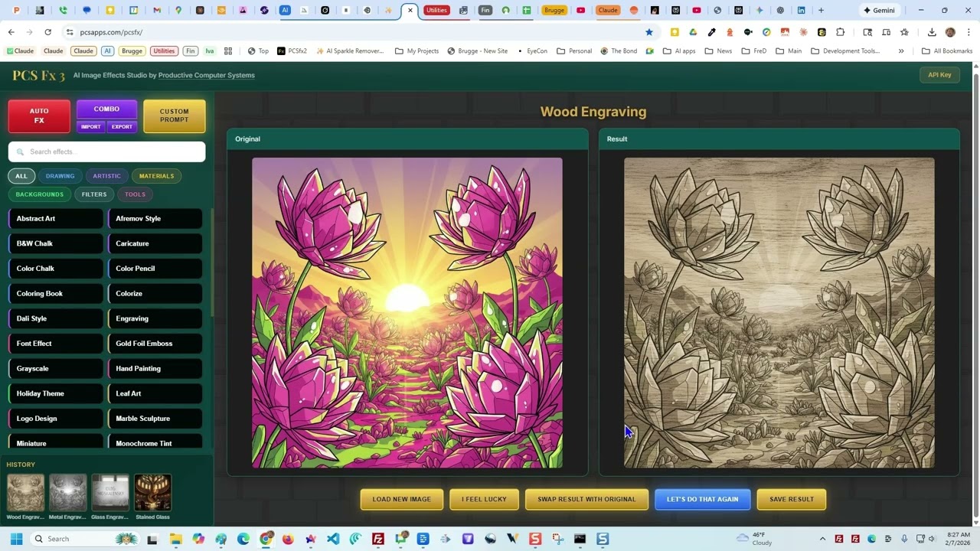Open the Main bookmark folder
The height and width of the screenshot is (551, 980).
(x=789, y=51)
